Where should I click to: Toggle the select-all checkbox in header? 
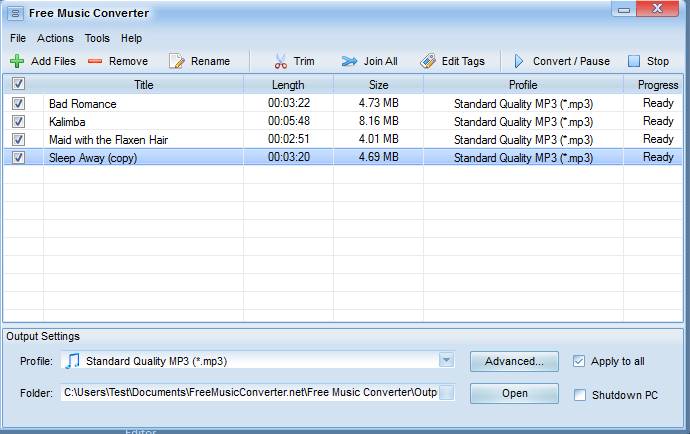[18, 85]
